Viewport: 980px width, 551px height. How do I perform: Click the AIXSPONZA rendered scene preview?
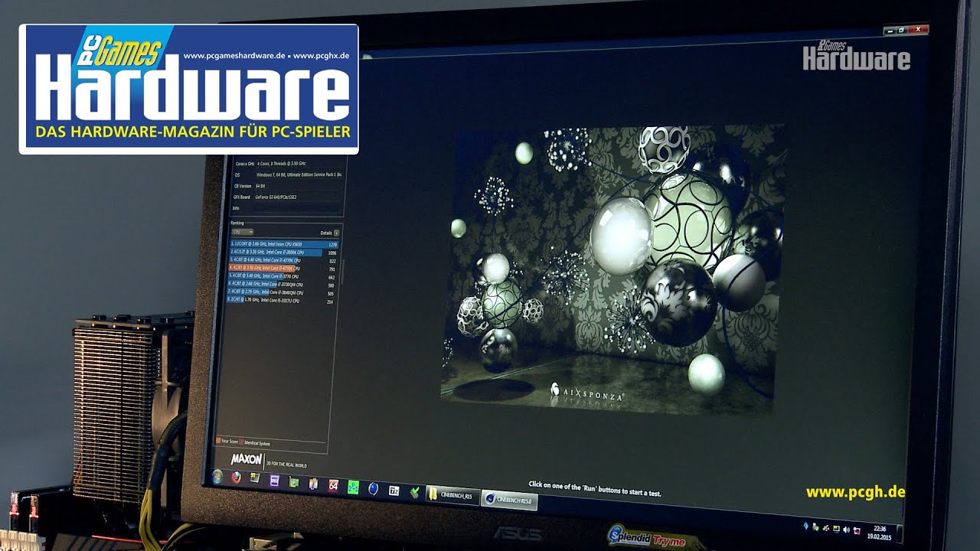pos(613,272)
